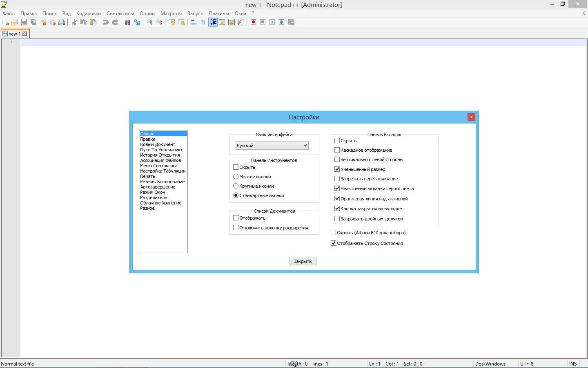Print using the printer toolbar icon

[x=62, y=22]
